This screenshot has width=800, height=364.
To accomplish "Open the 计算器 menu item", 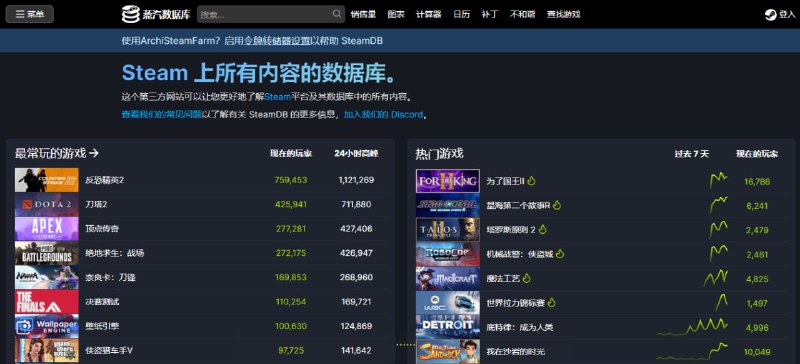I will [x=429, y=14].
